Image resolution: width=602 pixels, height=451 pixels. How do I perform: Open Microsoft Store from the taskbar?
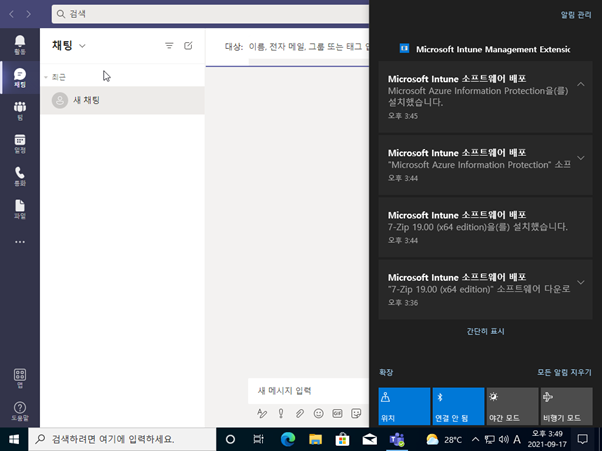(342, 439)
